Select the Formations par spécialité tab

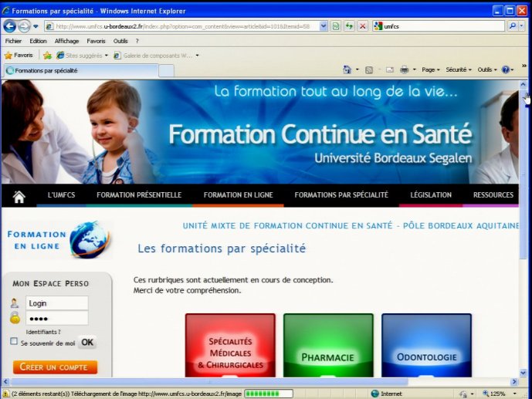point(81,70)
